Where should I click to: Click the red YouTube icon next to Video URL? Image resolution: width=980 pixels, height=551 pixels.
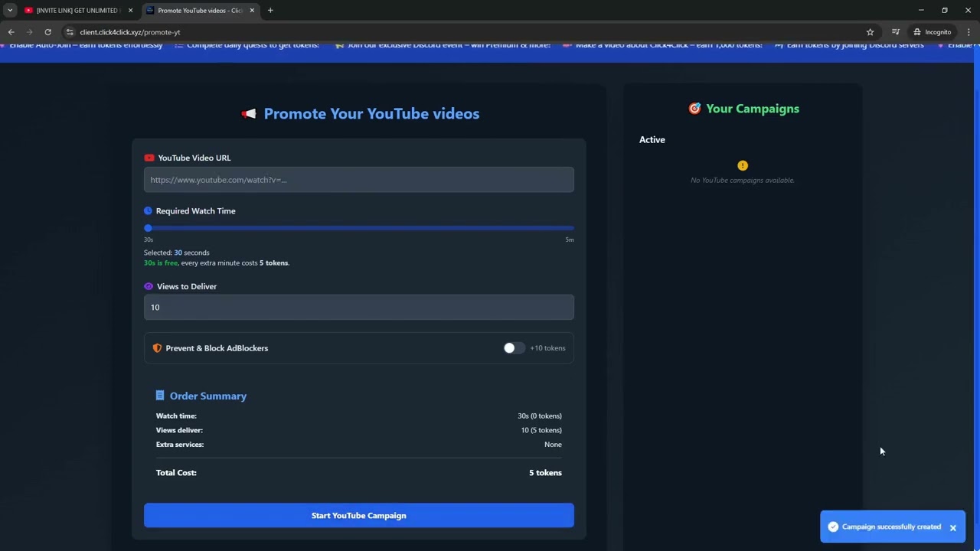tap(149, 158)
